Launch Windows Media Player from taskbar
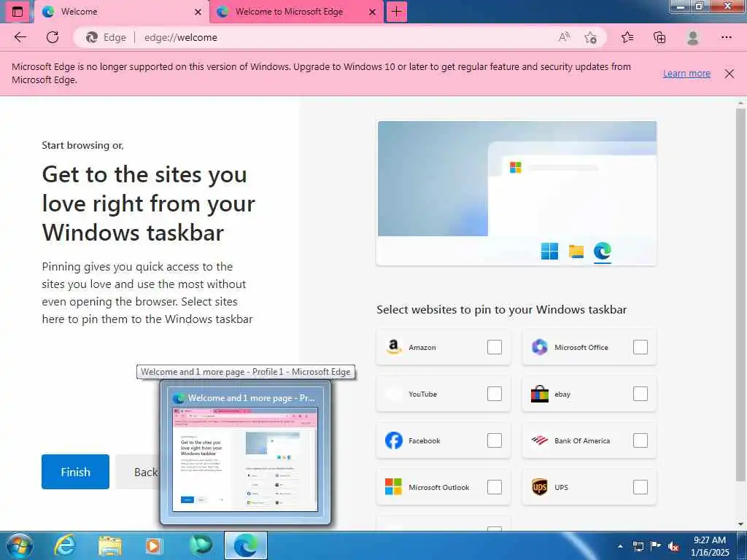The width and height of the screenshot is (747, 560). coord(154,545)
